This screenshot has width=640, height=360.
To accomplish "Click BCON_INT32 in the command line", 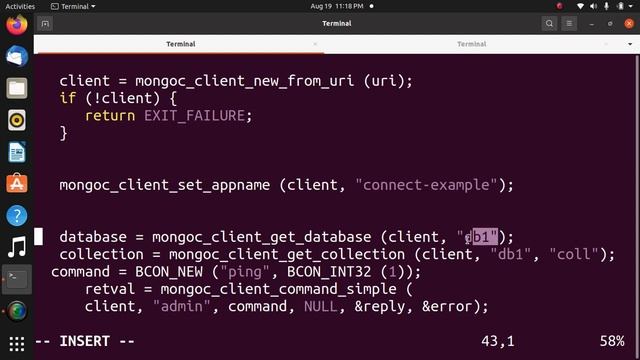I will (329, 271).
